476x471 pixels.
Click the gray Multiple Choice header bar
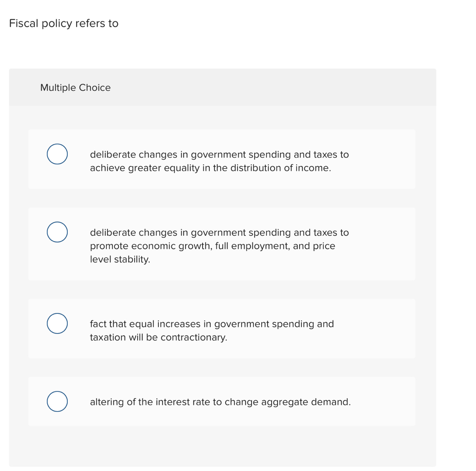click(272, 87)
